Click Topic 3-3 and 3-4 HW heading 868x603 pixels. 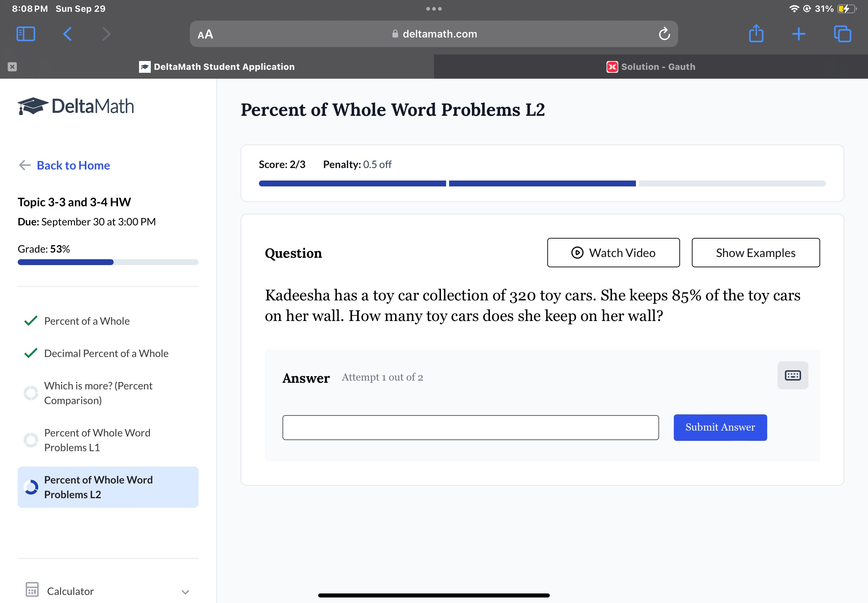coord(74,202)
